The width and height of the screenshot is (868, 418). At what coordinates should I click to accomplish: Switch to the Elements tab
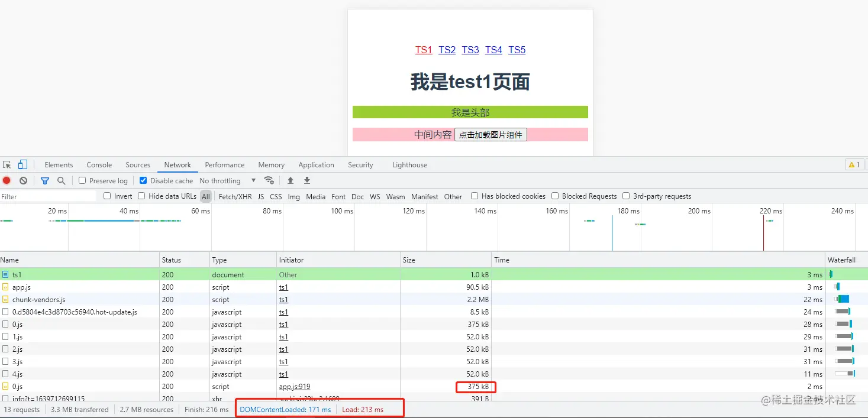pyautogui.click(x=59, y=165)
